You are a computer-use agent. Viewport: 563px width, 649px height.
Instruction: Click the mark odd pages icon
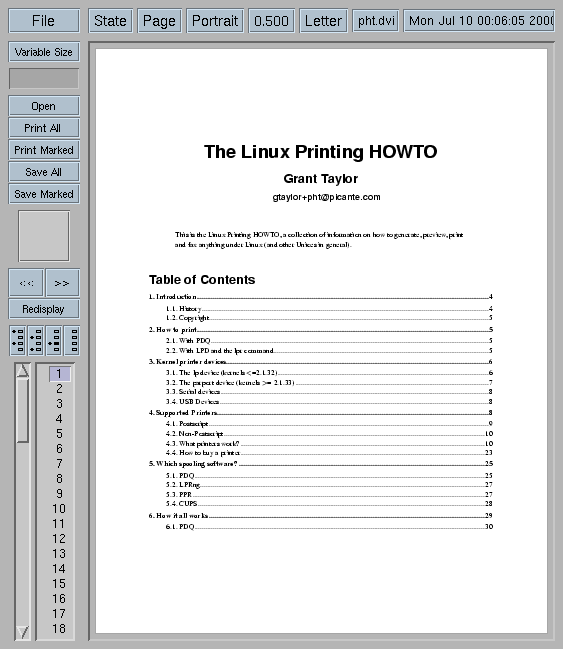(x=17, y=341)
